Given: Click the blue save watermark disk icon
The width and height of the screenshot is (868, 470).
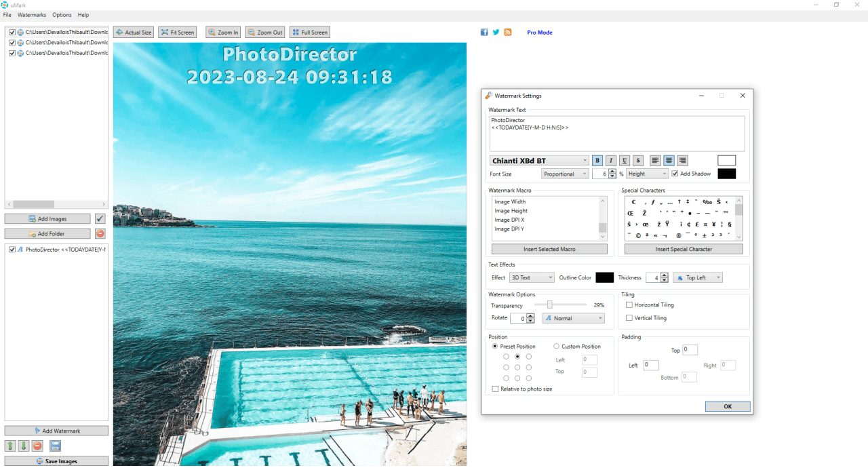Looking at the screenshot, I should (56, 446).
